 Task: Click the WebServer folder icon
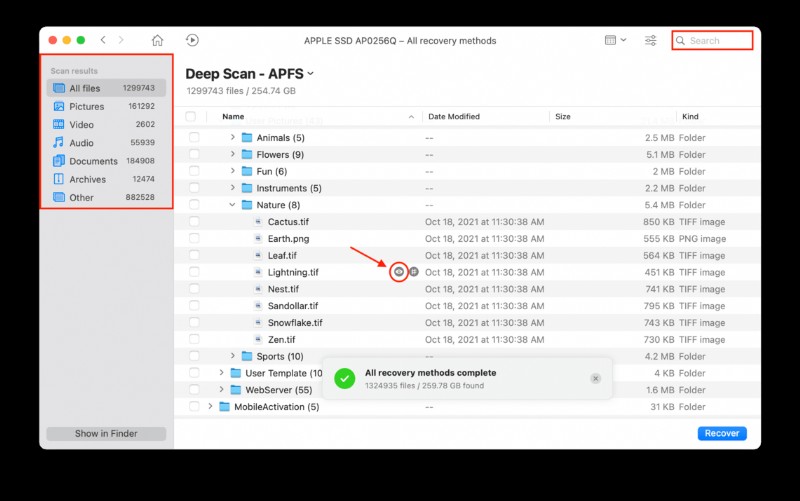click(236, 389)
